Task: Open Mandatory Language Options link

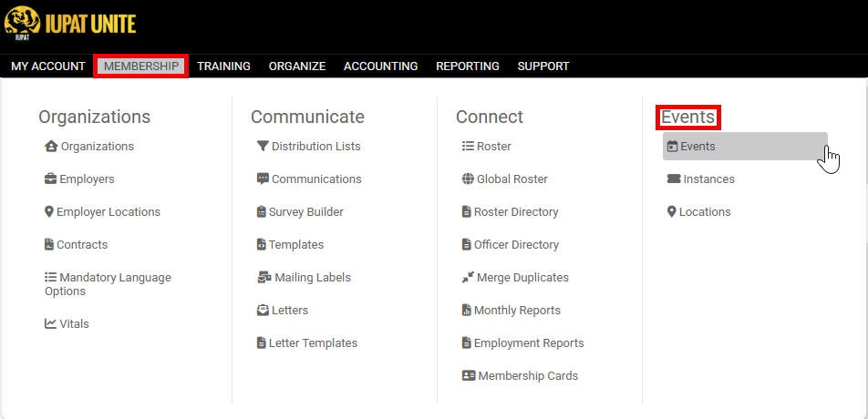Action: pos(108,284)
